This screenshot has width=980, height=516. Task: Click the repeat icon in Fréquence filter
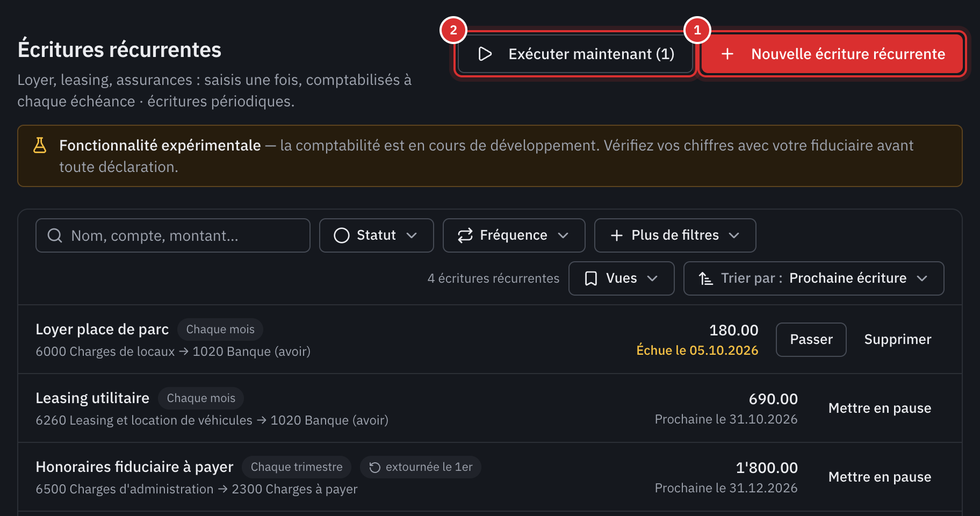(465, 235)
